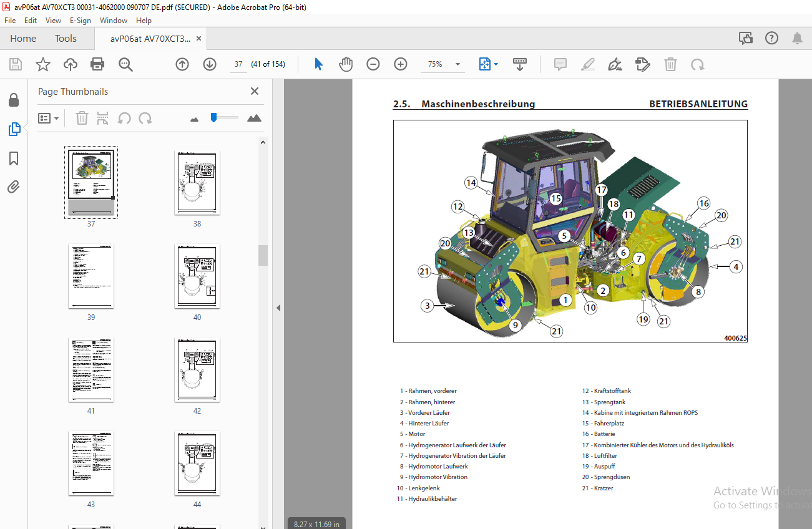The height and width of the screenshot is (529, 812).
Task: Zoom out with the minus button
Action: tap(373, 64)
